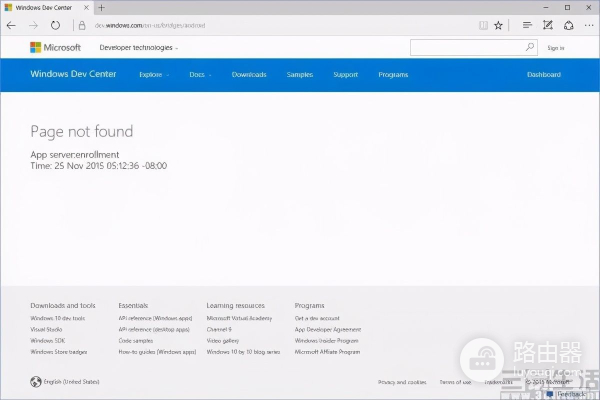The width and height of the screenshot is (600, 400).
Task: Open Visual Studio footer link
Action: 46,329
